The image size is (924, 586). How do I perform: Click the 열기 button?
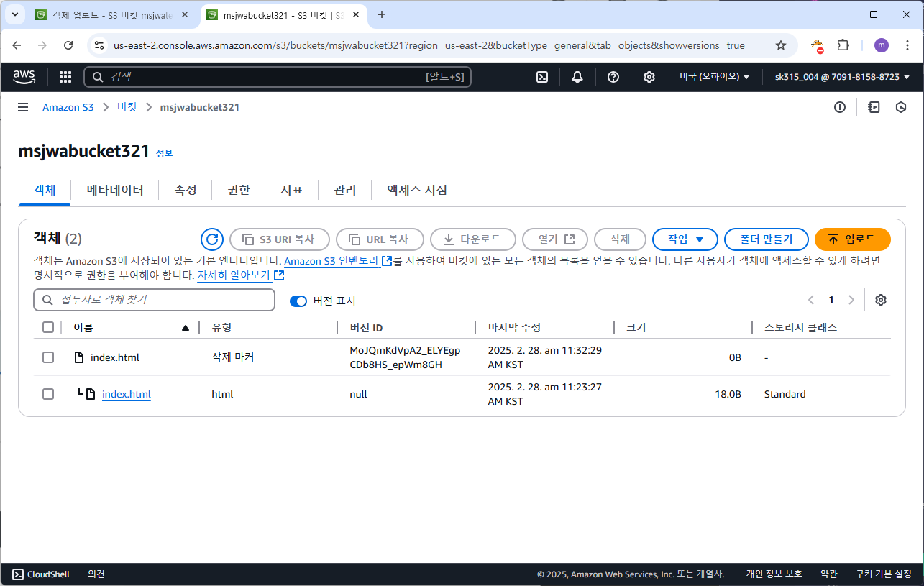pyautogui.click(x=555, y=239)
